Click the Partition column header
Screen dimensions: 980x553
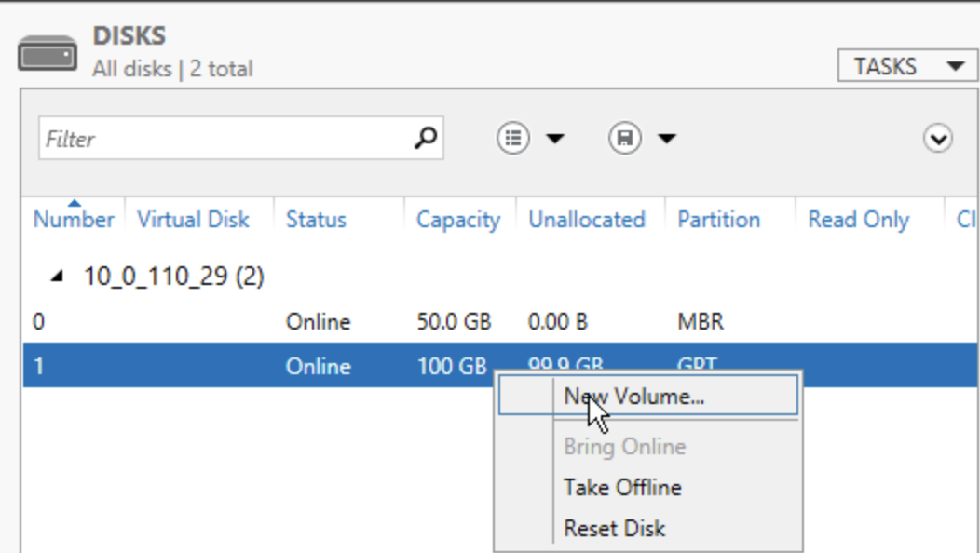[718, 220]
